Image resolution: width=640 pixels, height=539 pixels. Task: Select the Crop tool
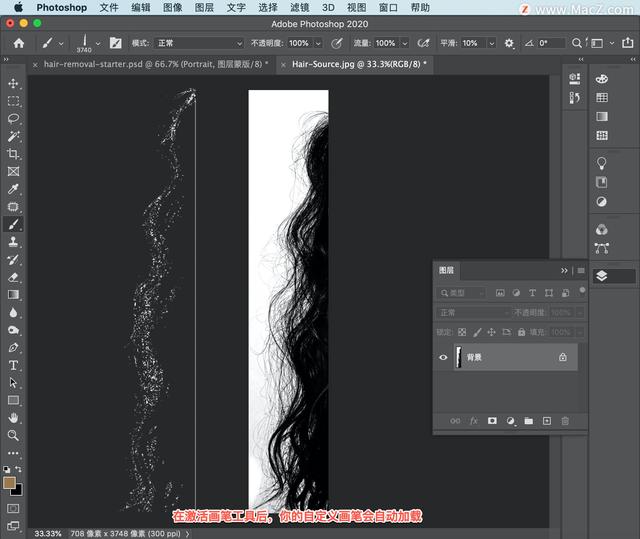[13, 154]
